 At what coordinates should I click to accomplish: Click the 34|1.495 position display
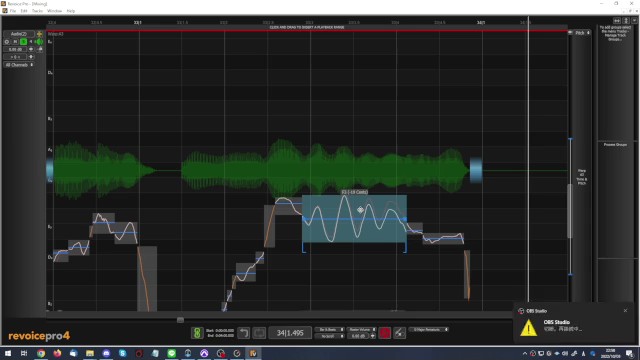pyautogui.click(x=290, y=333)
